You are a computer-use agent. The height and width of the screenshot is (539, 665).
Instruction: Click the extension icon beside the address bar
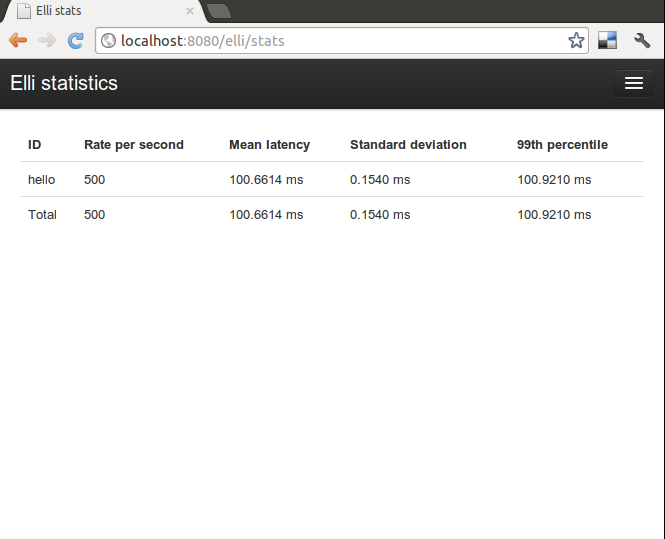[607, 41]
